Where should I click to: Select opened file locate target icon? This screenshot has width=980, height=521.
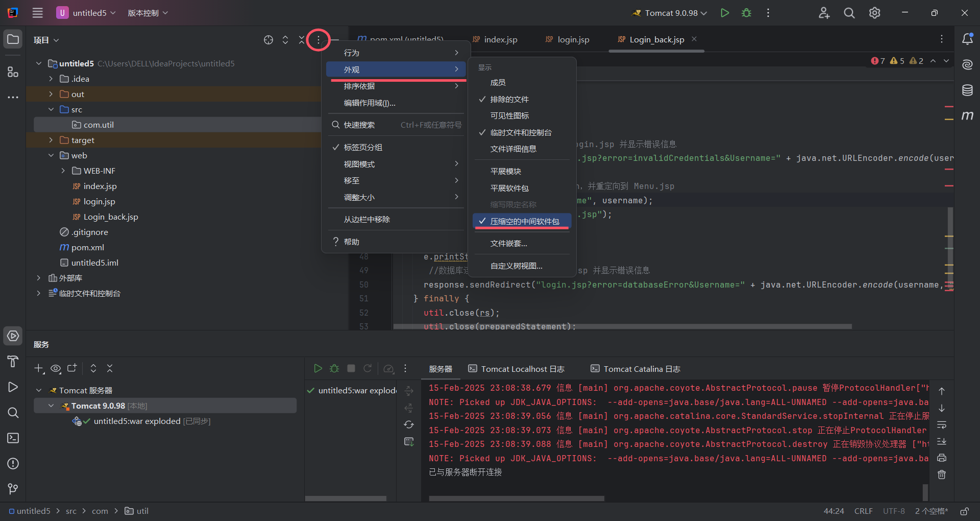click(x=268, y=40)
